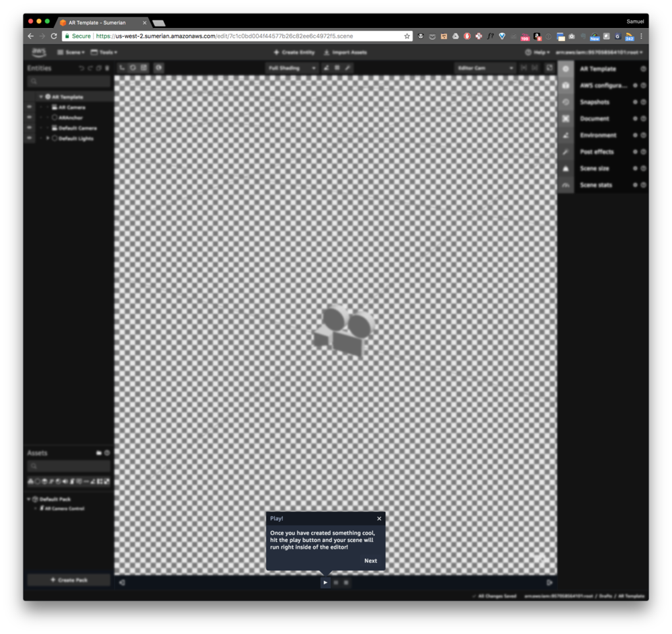Open the Snapshots panel icon on the right

click(566, 102)
